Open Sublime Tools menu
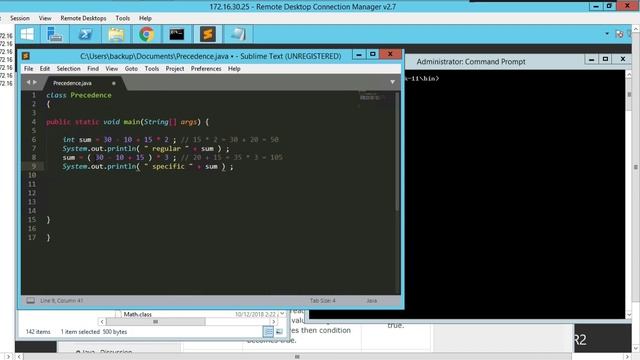The height and width of the screenshot is (360, 640). point(151,69)
